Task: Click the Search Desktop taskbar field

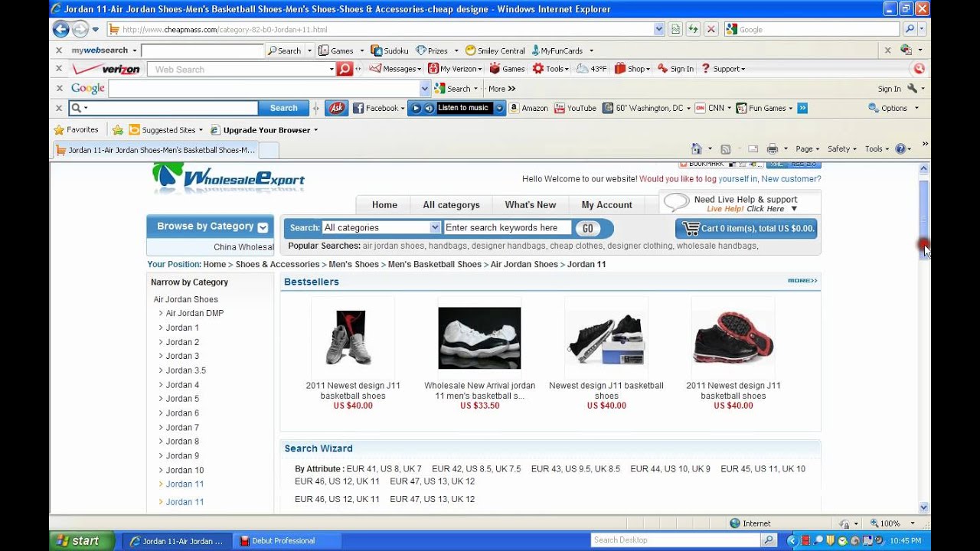Action: (x=675, y=540)
